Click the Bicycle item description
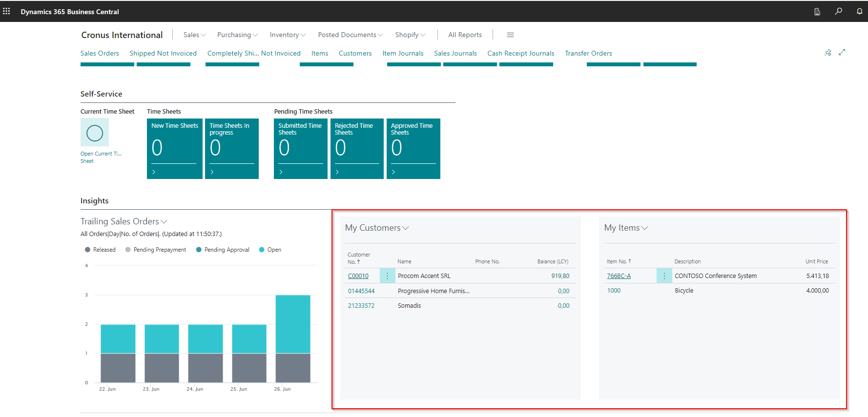868x417 pixels. (684, 291)
